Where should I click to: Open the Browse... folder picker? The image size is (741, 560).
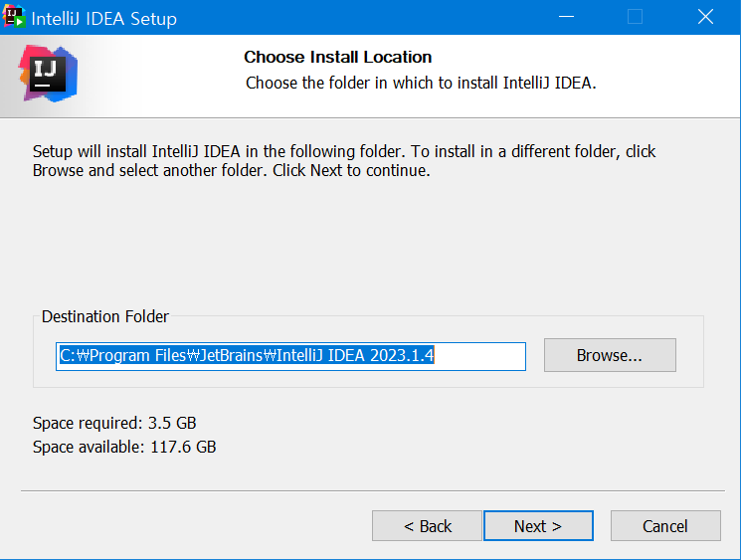point(610,355)
